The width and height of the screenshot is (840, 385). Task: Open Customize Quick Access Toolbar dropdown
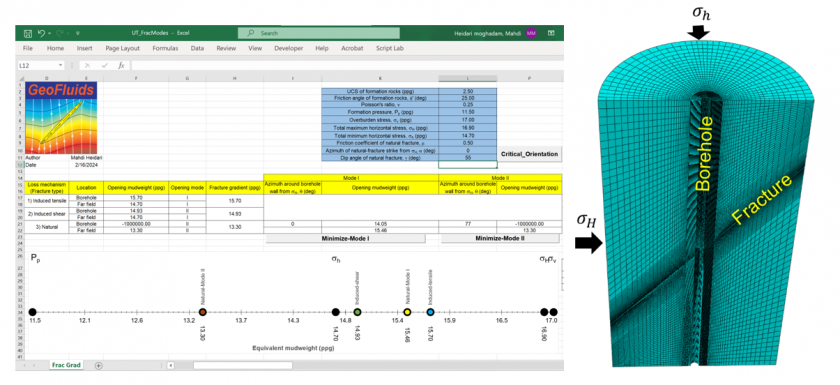point(78,33)
